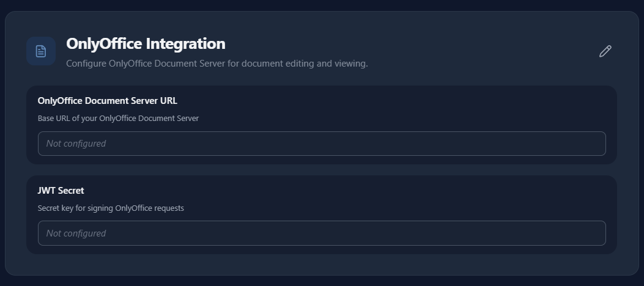Click the pencil edit icon
The height and width of the screenshot is (286, 644).
605,51
